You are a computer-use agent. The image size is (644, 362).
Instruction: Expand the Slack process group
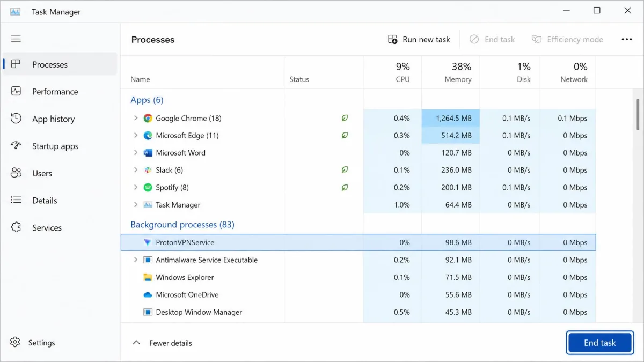(135, 170)
